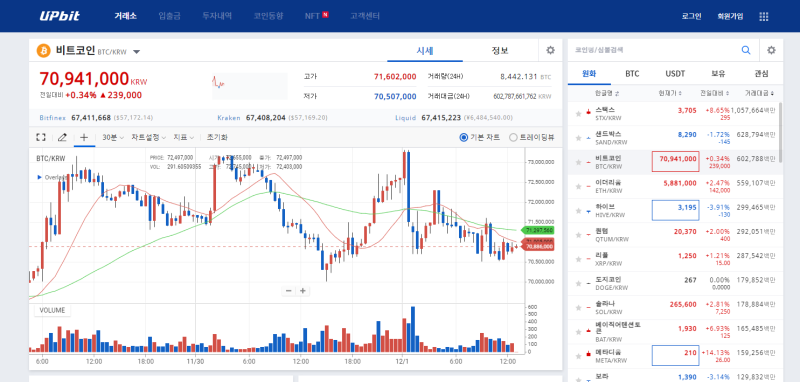Switch to the 정보 tab
The height and width of the screenshot is (382, 800).
click(500, 50)
